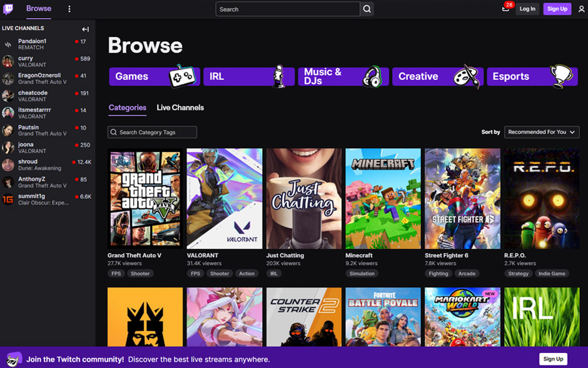Open Pandaion1 channel avatar
This screenshot has height=368, width=588.
8,44
